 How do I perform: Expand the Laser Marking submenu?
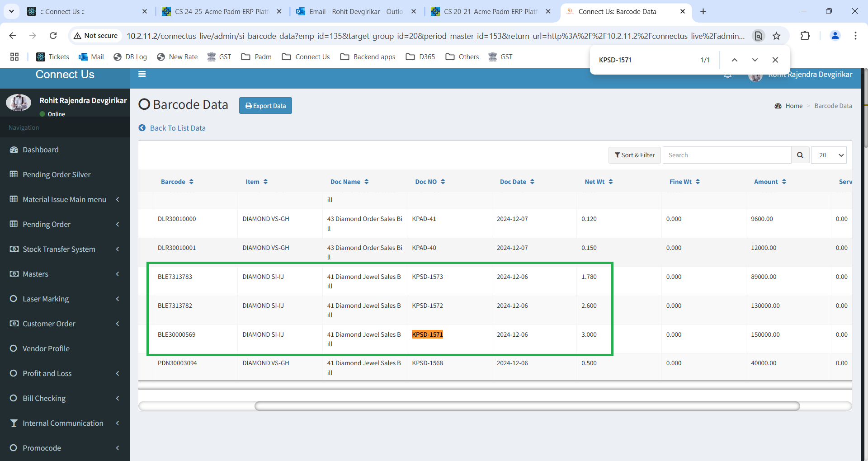pos(65,299)
